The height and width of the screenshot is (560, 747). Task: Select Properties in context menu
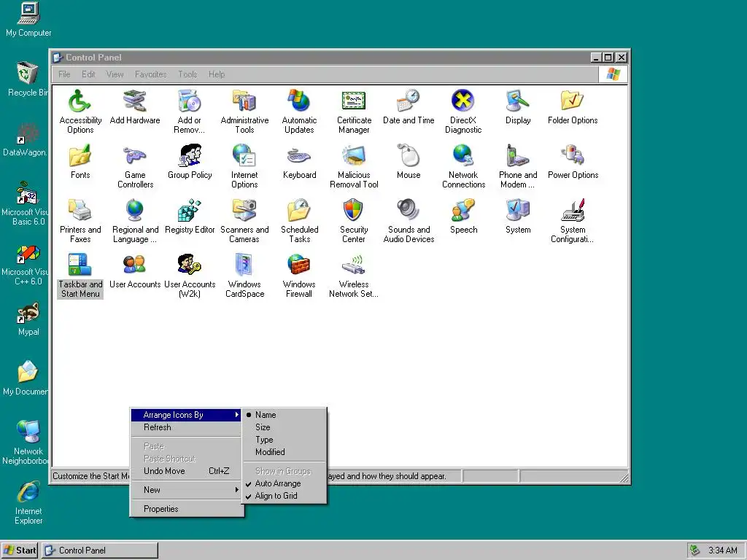point(186,508)
